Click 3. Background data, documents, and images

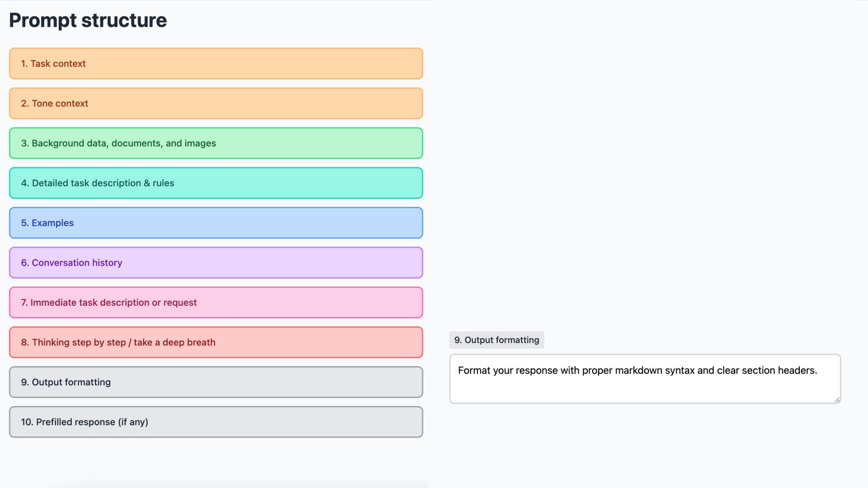[x=216, y=143]
